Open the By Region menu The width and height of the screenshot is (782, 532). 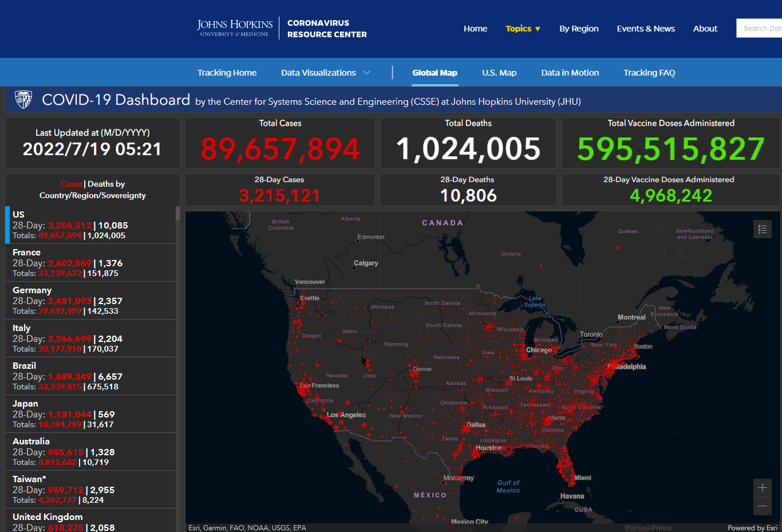coord(579,29)
